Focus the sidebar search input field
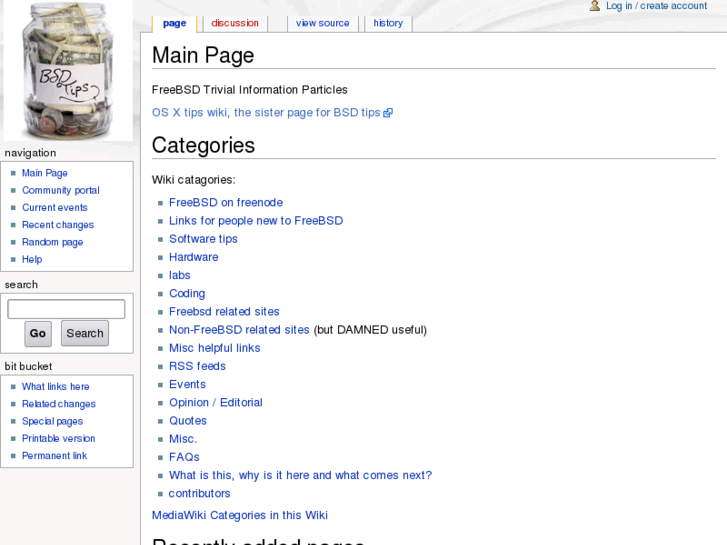Image resolution: width=727 pixels, height=545 pixels. 66,309
